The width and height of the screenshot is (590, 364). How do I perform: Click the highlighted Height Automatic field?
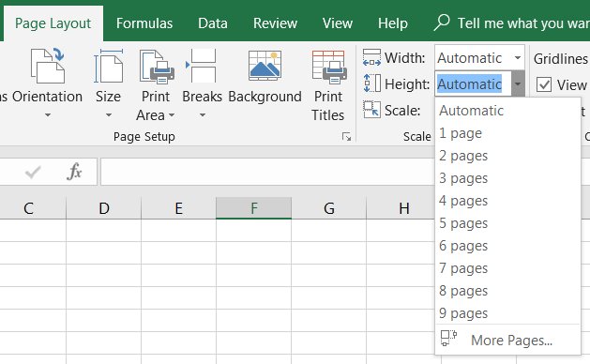(473, 83)
